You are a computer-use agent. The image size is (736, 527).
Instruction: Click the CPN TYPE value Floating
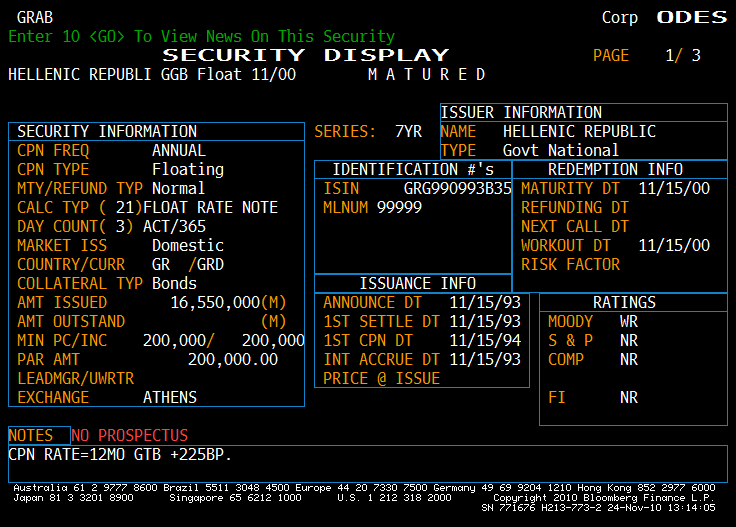point(188,169)
